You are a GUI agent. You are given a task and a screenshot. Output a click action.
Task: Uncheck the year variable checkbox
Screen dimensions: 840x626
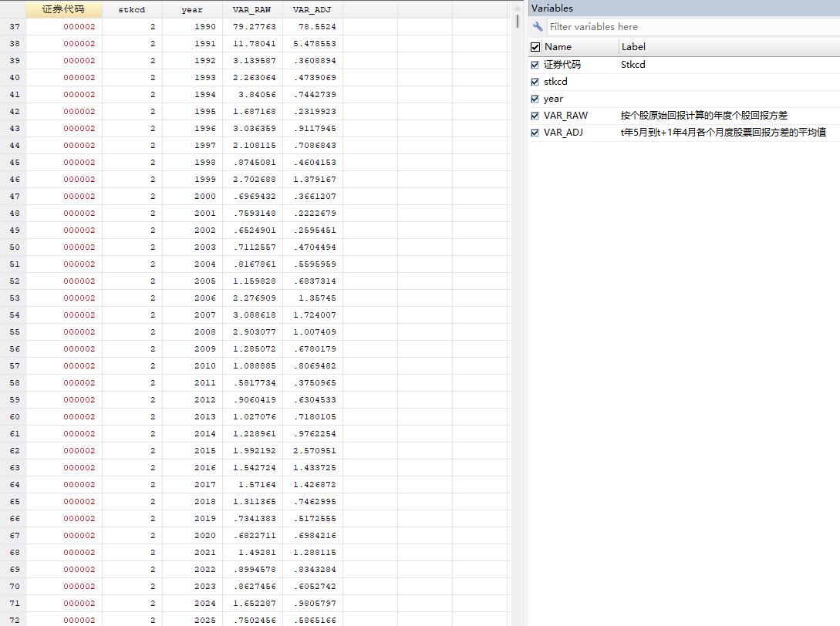tap(535, 99)
